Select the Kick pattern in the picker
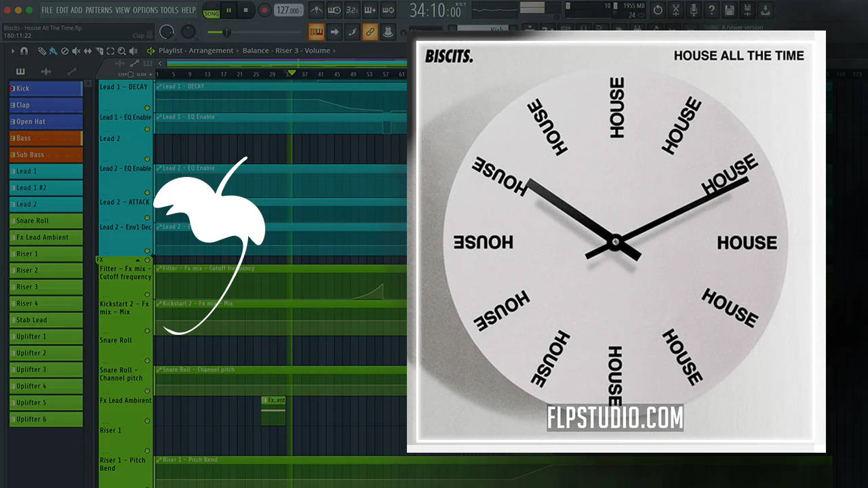The width and height of the screenshot is (868, 488). [46, 89]
